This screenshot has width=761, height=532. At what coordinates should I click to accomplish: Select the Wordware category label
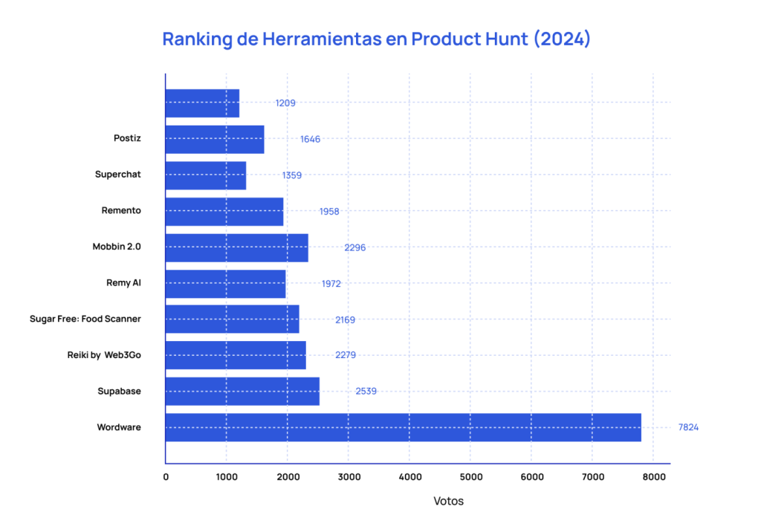119,427
